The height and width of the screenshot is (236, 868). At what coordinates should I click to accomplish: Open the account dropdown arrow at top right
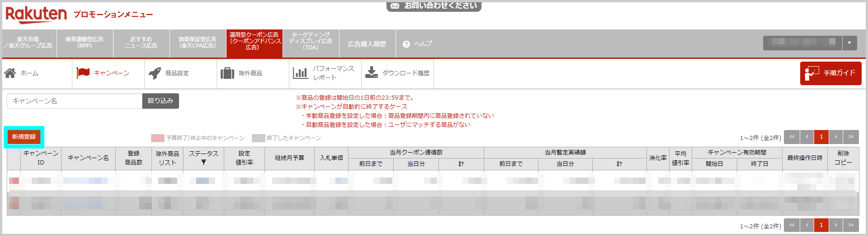coord(849,43)
